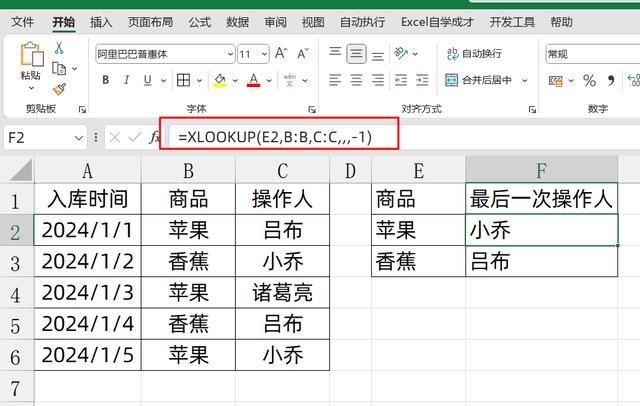Viewport: 640px width, 406px height.
Task: Expand border options dropdown arrow
Action: click(199, 80)
